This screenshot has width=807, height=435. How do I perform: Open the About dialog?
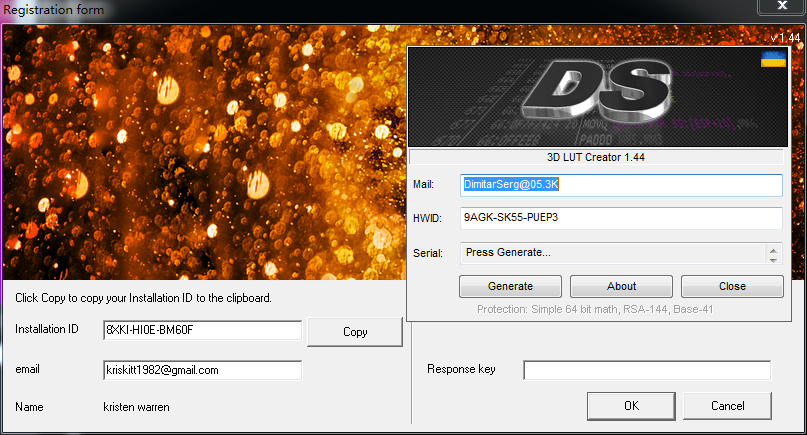click(x=621, y=286)
